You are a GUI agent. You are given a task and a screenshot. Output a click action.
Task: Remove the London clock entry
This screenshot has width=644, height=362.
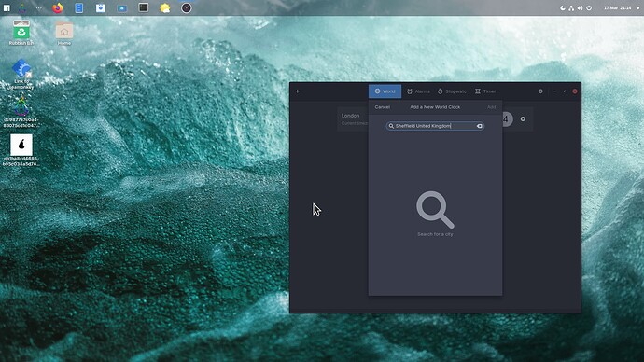pos(523,119)
